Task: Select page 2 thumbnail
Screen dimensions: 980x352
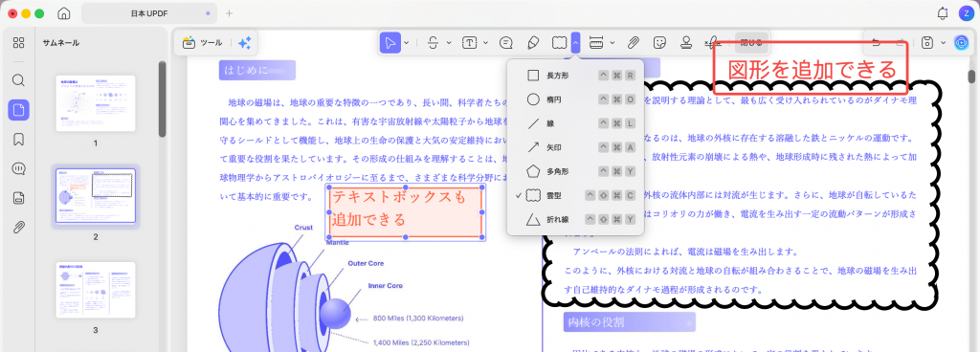Action: tap(96, 196)
